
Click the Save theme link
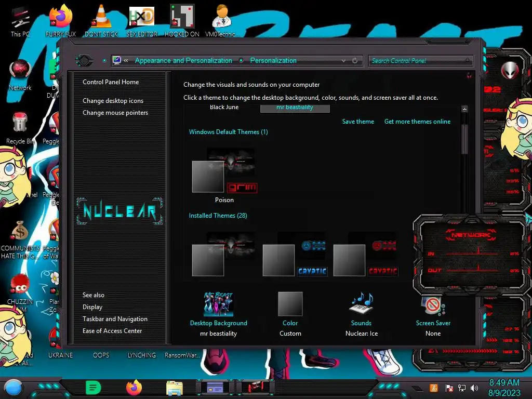[358, 122]
